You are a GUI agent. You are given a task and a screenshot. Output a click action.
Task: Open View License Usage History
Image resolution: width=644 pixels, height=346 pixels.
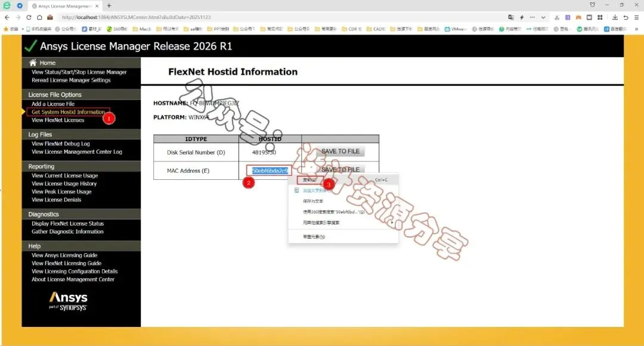tap(64, 183)
